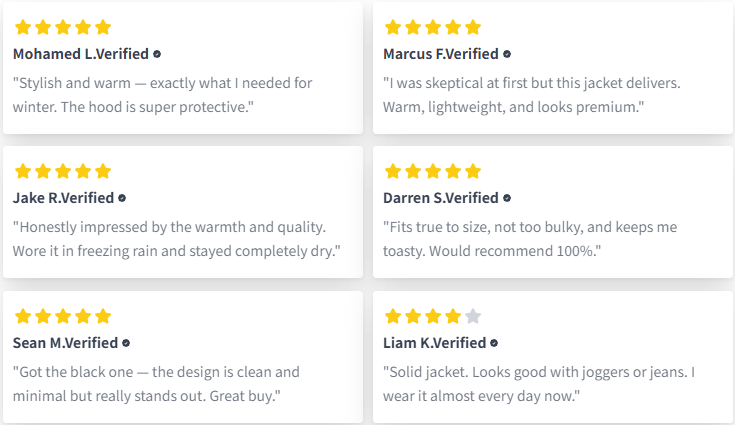Click Marcus F.'s skeptical jacket review text
The width and height of the screenshot is (735, 425).
pyautogui.click(x=532, y=95)
